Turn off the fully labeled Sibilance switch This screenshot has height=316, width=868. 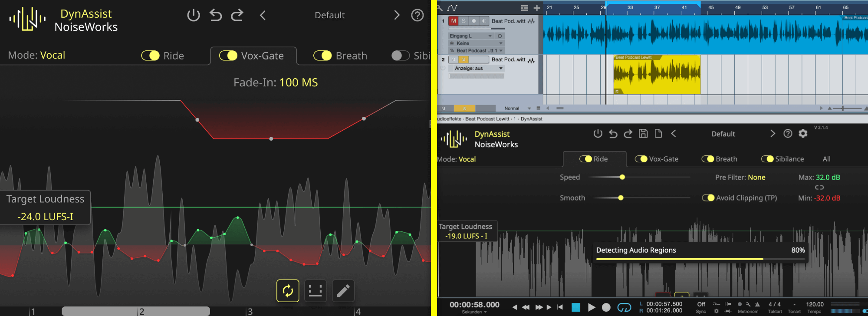click(x=767, y=159)
